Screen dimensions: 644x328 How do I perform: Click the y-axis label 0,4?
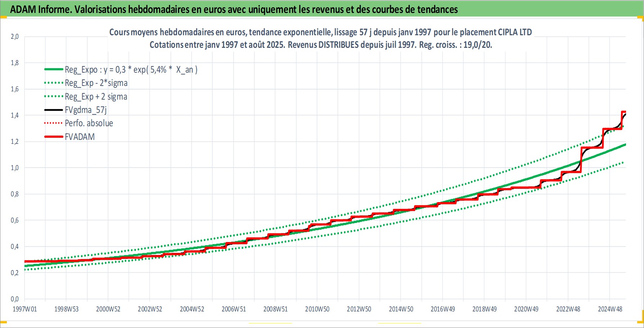[x=15, y=247]
